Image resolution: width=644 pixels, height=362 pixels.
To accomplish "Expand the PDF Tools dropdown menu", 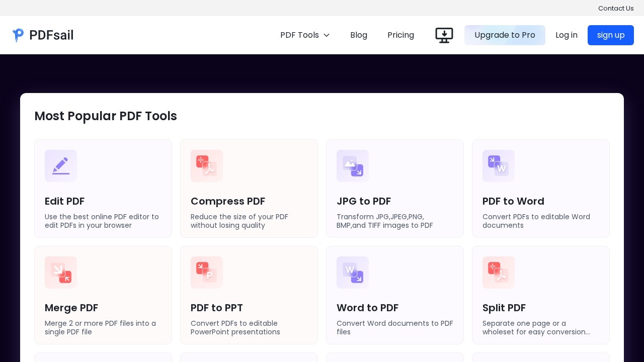I will 305,35.
